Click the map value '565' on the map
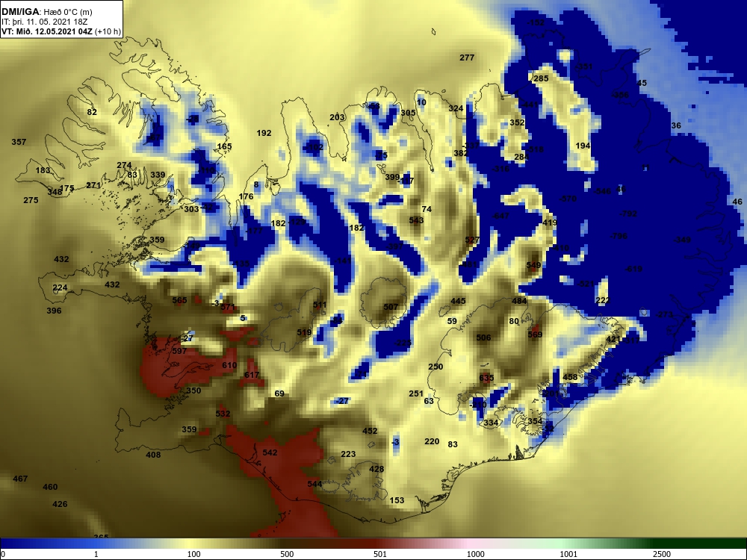 (179, 300)
